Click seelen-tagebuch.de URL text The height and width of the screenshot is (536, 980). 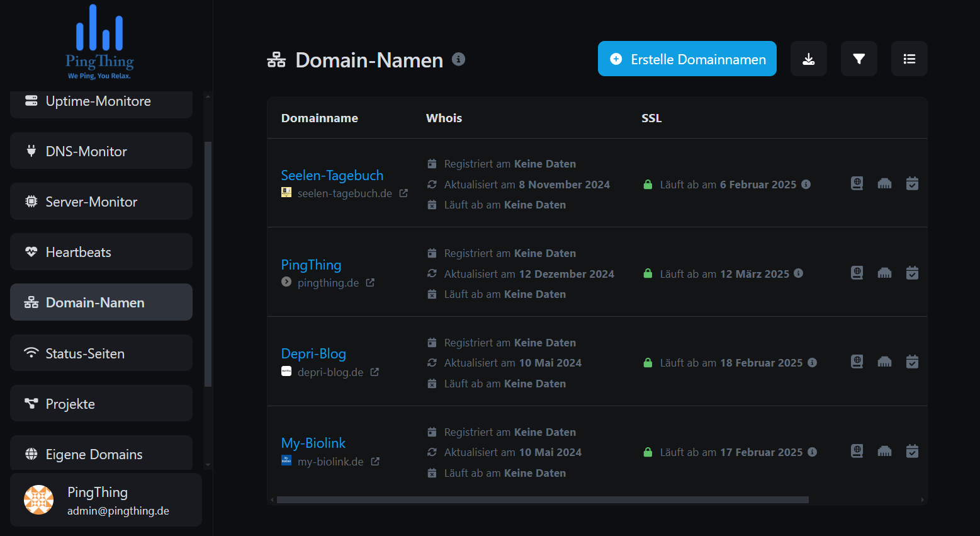(345, 193)
